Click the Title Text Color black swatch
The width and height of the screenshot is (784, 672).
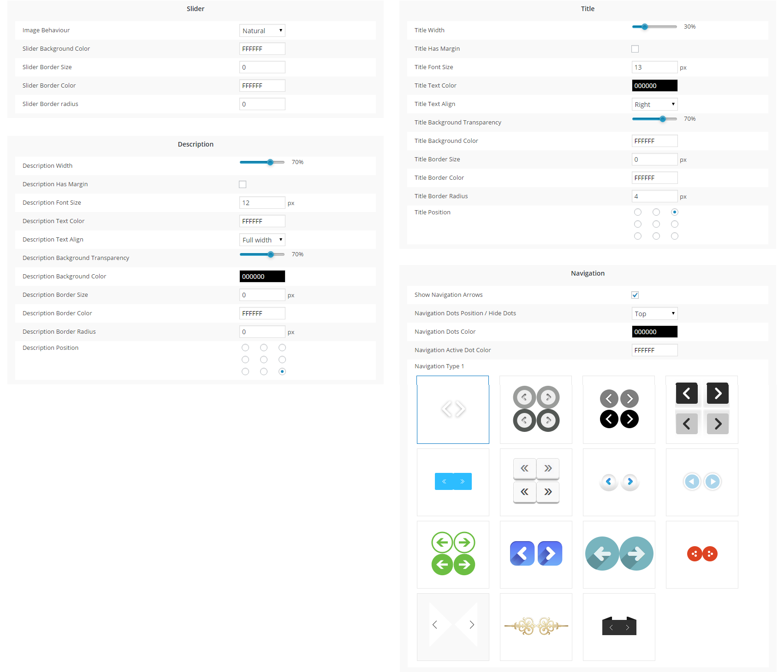click(x=654, y=86)
